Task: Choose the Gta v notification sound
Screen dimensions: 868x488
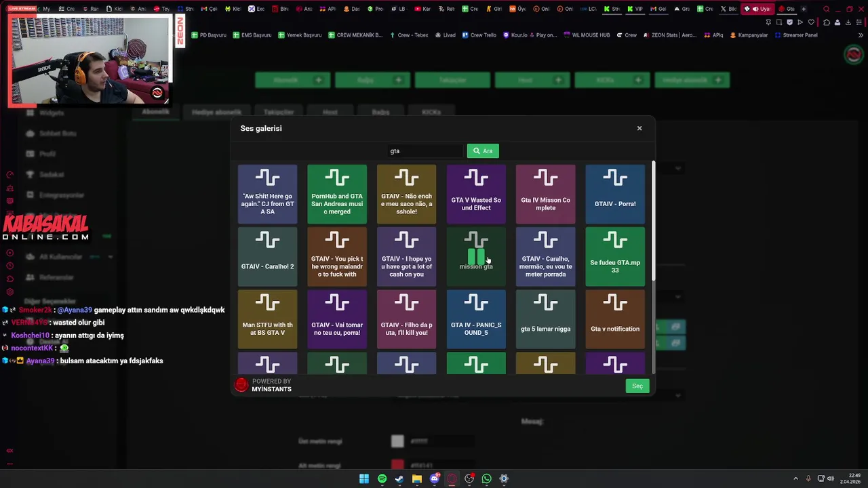Action: 615,319
